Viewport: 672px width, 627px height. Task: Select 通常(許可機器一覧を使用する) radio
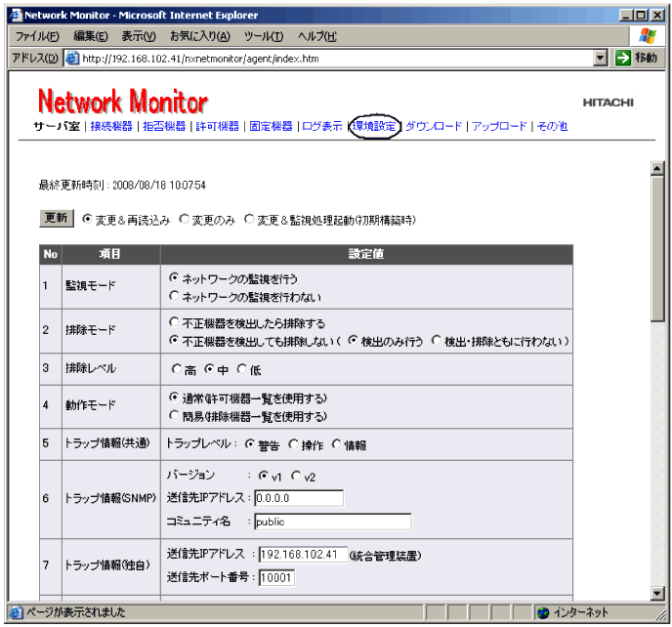[x=174, y=397]
